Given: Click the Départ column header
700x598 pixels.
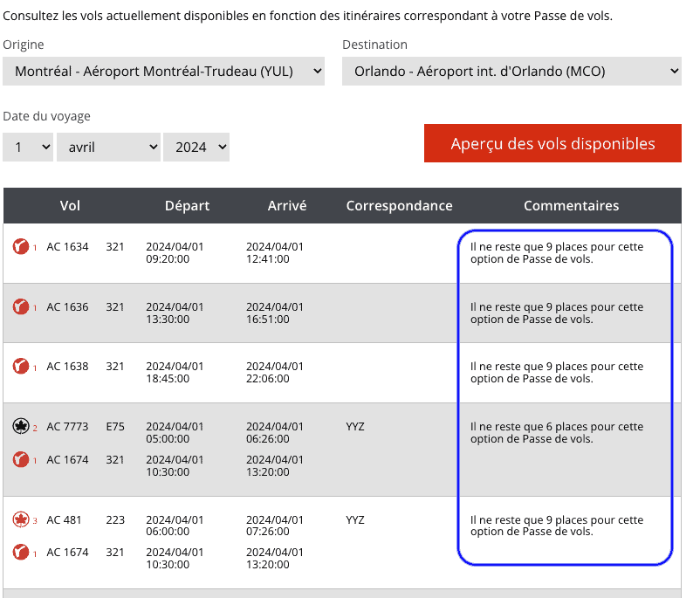Looking at the screenshot, I should [187, 206].
